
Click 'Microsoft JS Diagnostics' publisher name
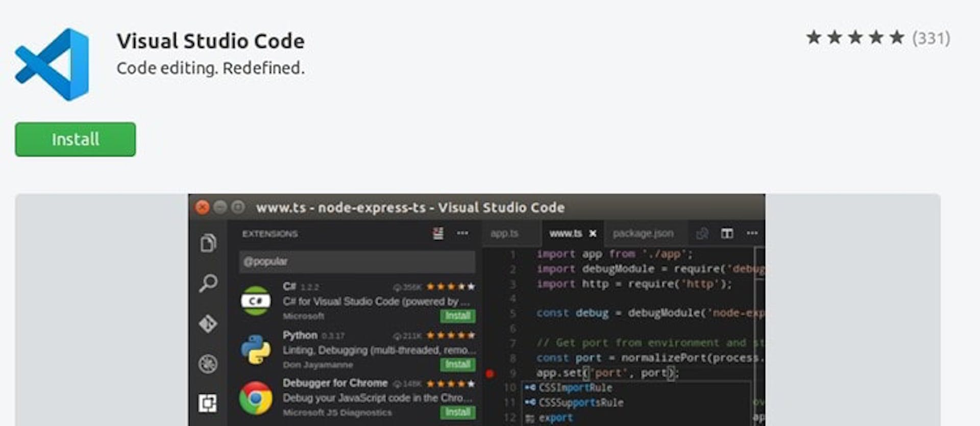coord(337,413)
